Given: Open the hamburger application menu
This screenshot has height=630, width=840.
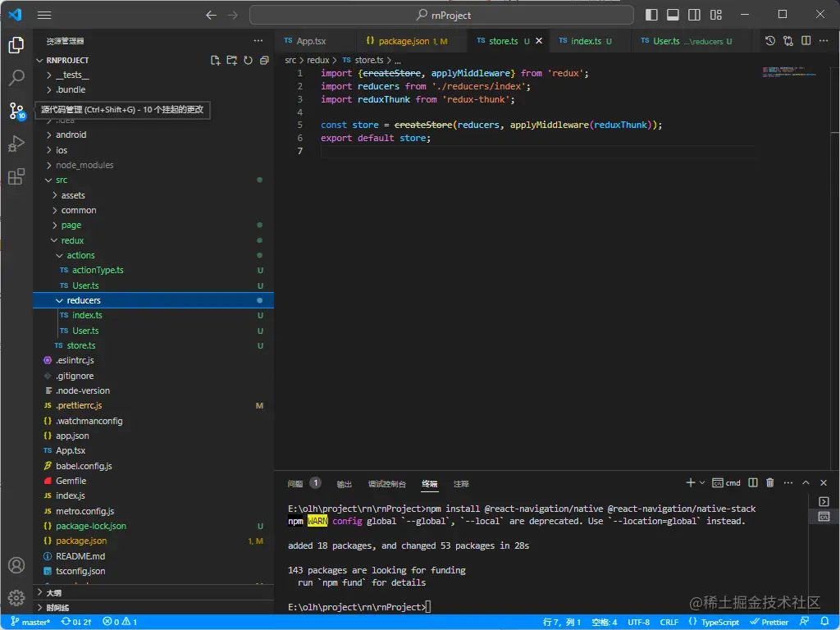Looking at the screenshot, I should click(44, 15).
